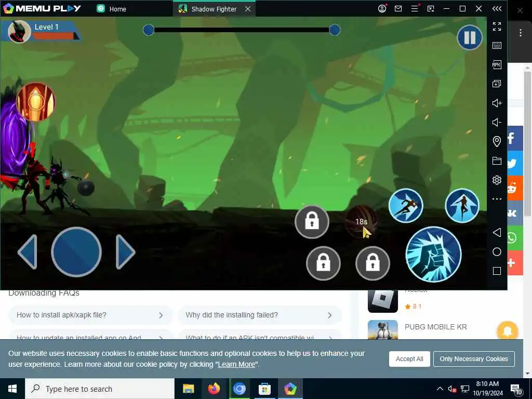This screenshot has width=532, height=399.
Task: Open Firefox from the taskbar
Action: (214, 389)
